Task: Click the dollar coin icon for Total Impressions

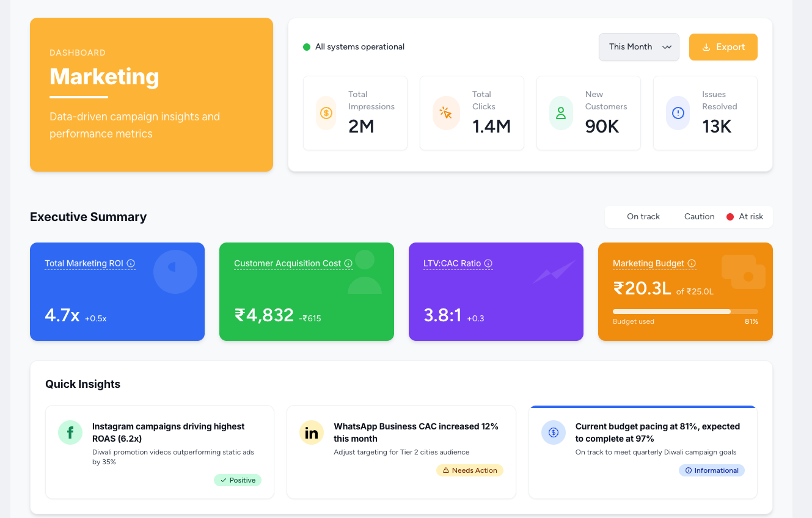Action: (x=326, y=113)
